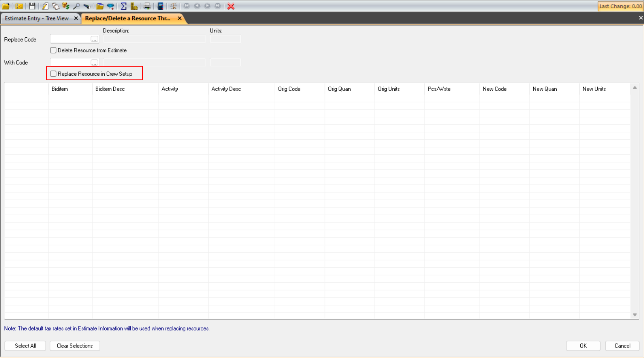Click the floppy disk save icon
The image size is (644, 358).
(x=32, y=6)
